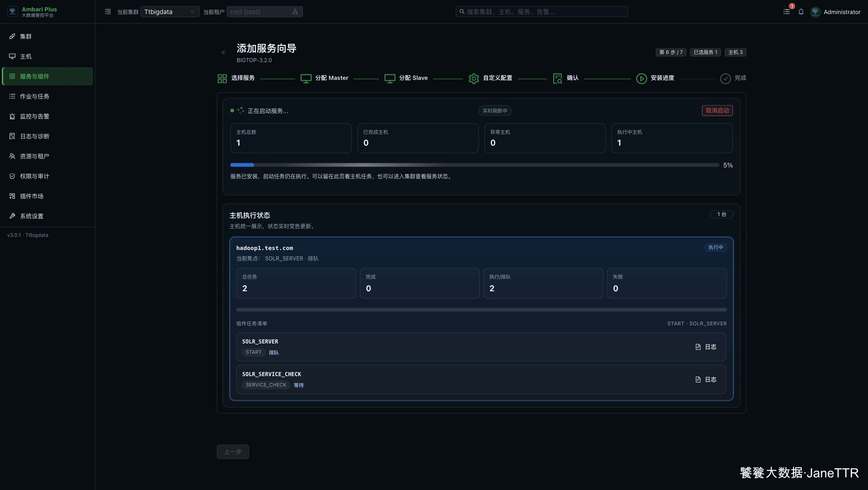Click the tenant tree icon in 当前租户 field

coord(295,12)
